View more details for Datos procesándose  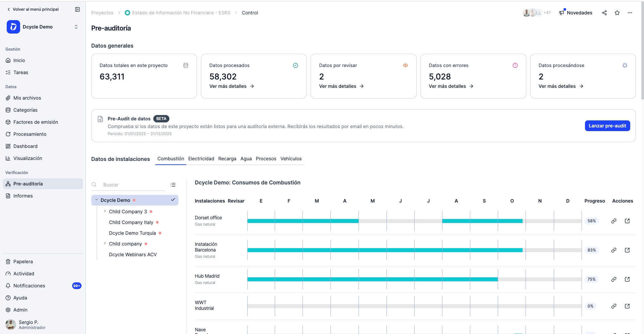(x=561, y=86)
